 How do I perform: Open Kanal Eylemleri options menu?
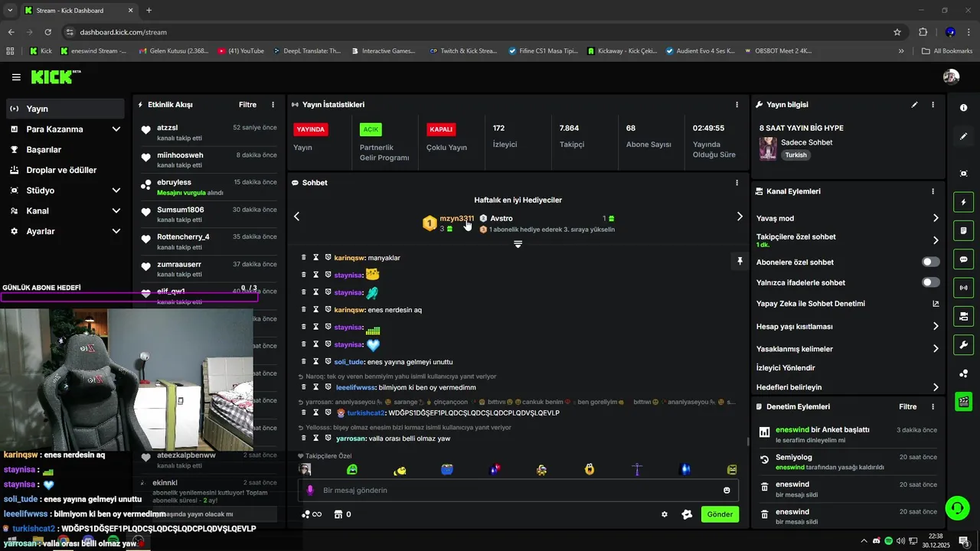[x=933, y=191]
